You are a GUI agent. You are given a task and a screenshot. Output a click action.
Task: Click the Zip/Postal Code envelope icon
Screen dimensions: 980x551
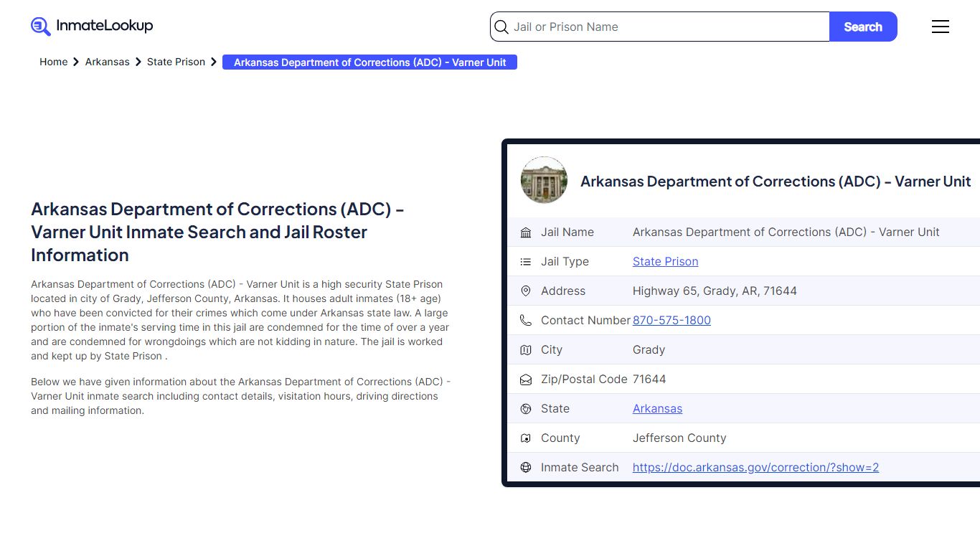(526, 380)
